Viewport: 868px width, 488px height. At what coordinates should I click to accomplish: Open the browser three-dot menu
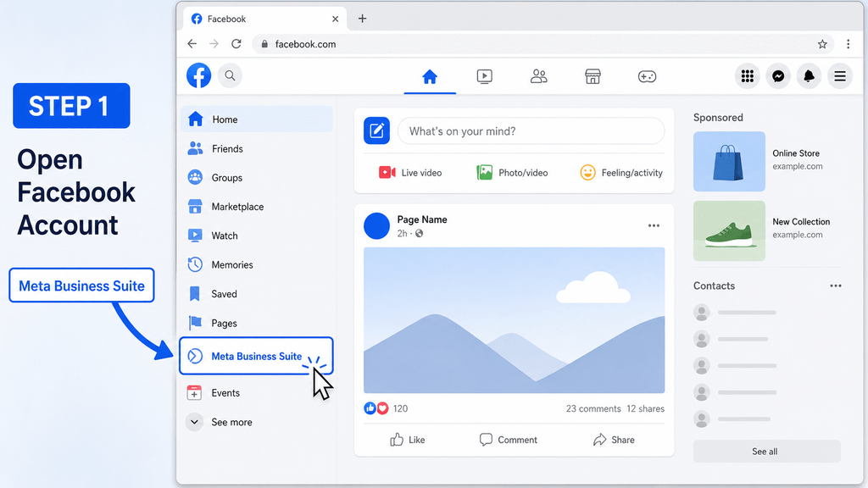[848, 44]
